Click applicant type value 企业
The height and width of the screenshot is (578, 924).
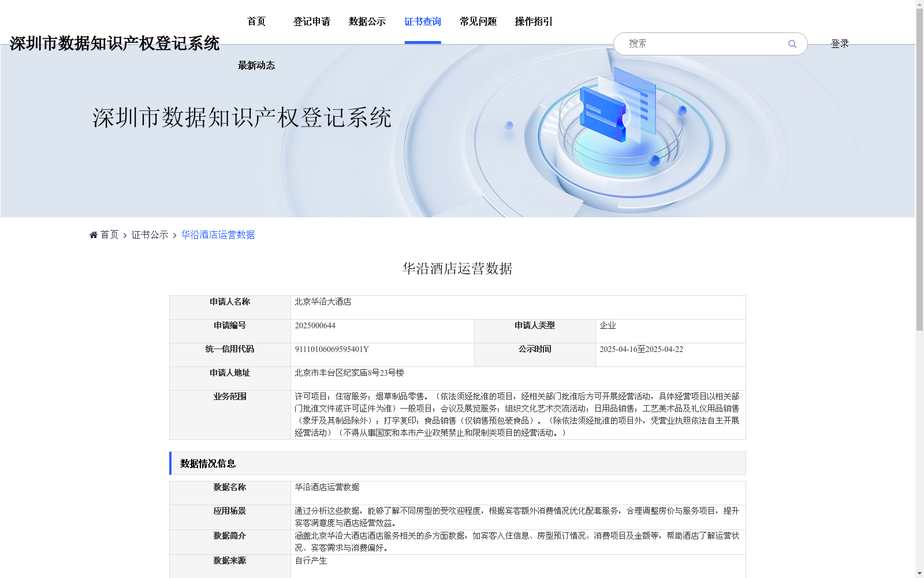pos(608,325)
